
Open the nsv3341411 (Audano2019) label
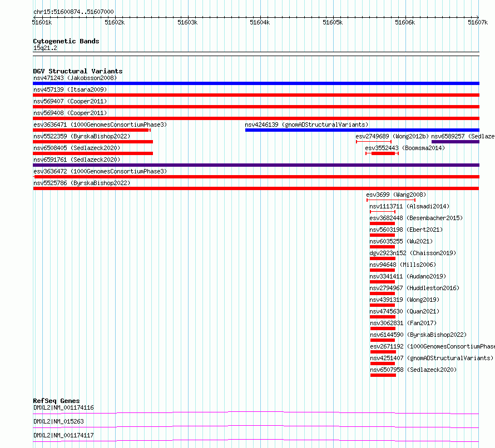[x=408, y=276]
